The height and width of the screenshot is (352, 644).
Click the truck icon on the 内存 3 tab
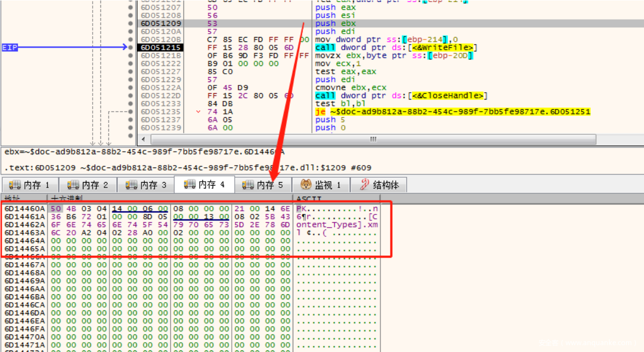pos(131,185)
